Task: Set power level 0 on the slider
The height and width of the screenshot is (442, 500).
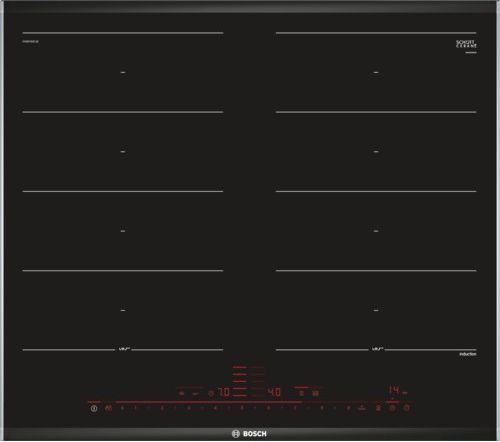Action: pos(122,408)
